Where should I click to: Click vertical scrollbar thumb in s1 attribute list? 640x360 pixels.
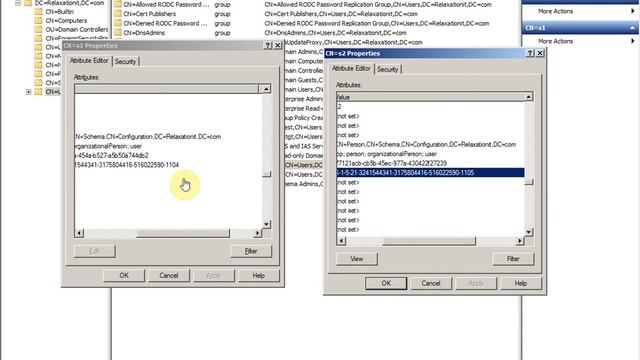click(266, 174)
